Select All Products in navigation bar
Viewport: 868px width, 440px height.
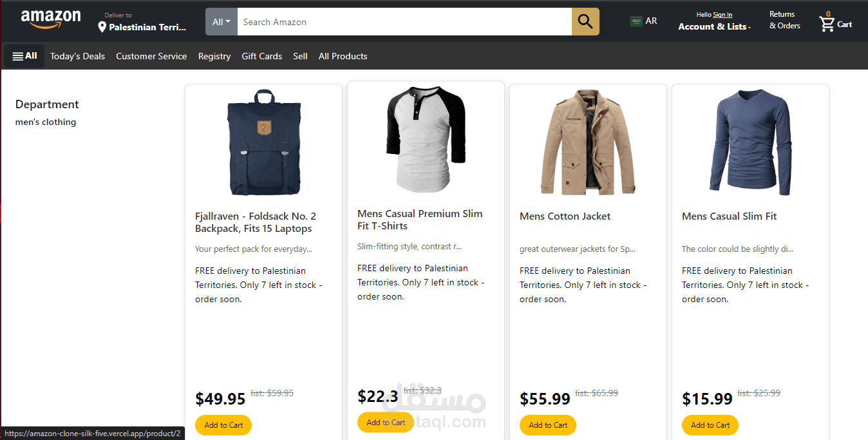pyautogui.click(x=343, y=56)
